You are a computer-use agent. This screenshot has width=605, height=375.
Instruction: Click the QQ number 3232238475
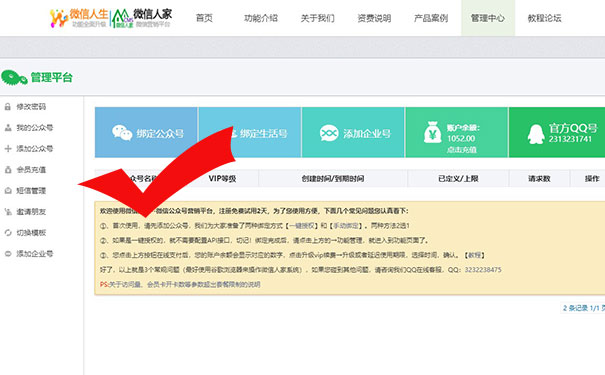point(483,270)
